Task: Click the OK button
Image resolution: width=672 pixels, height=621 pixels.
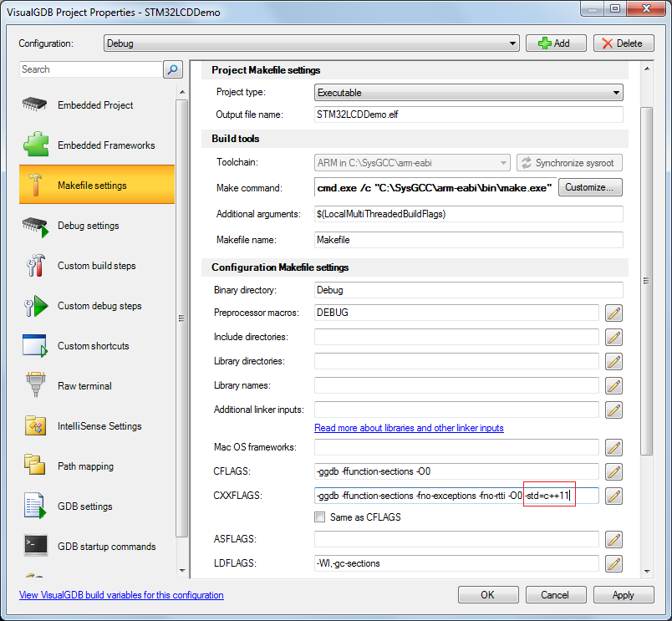Action: [488, 595]
